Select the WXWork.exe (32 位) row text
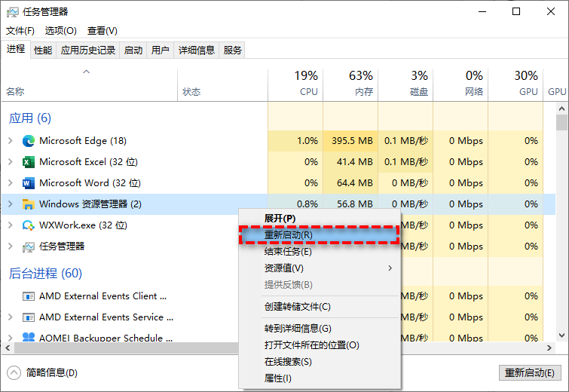This screenshot has width=569, height=392. (x=83, y=225)
